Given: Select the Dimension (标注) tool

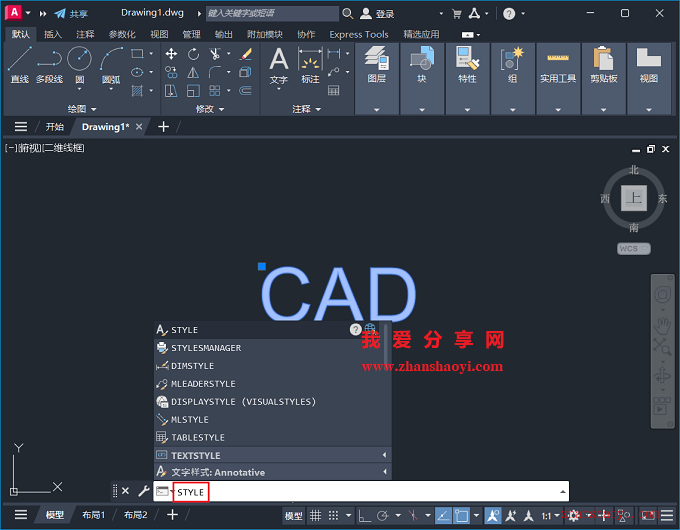Looking at the screenshot, I should coord(310,65).
